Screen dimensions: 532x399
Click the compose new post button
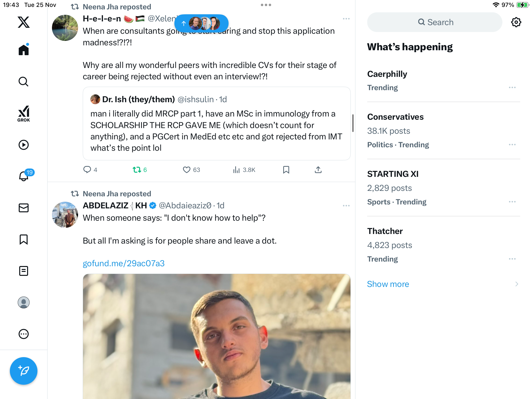(x=24, y=371)
